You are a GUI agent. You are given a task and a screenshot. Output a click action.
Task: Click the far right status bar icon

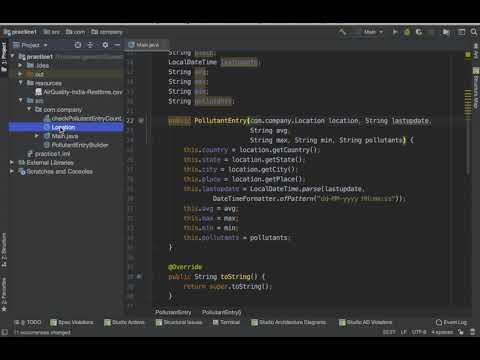click(x=473, y=332)
